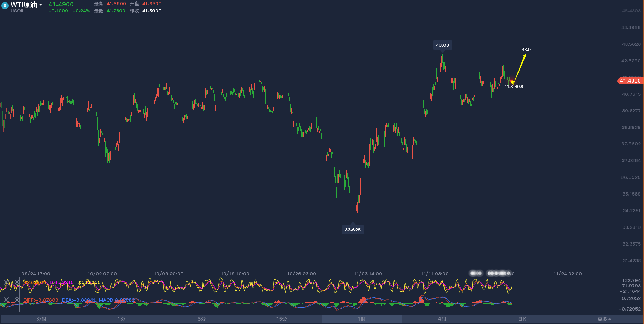Open the WTI原油 symbol dropdown arrow
Image resolution: width=644 pixels, height=324 pixels.
[x=41, y=5]
